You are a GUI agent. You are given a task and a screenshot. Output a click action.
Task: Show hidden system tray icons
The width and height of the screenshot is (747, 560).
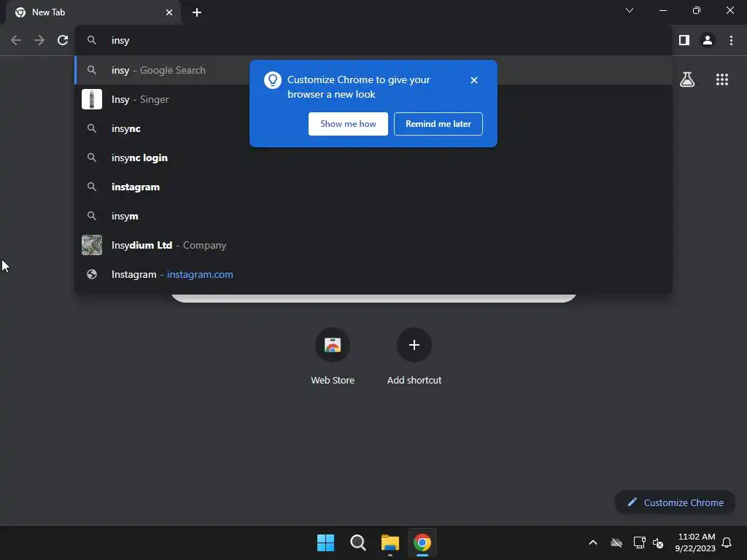pyautogui.click(x=593, y=542)
